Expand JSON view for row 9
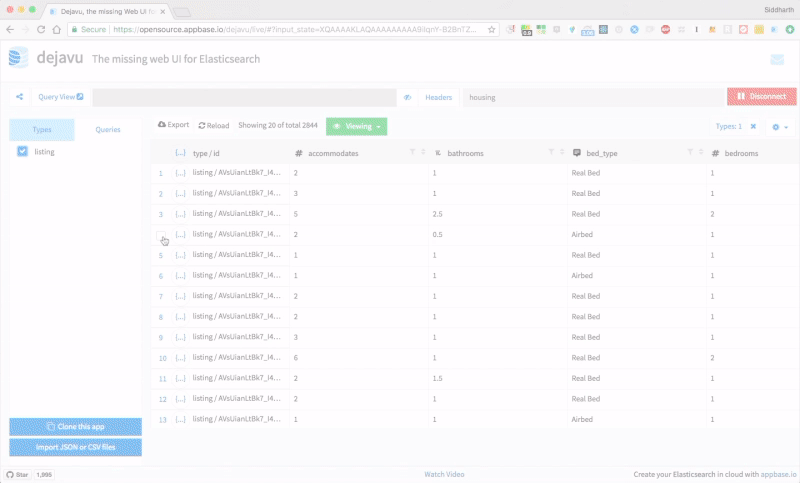The width and height of the screenshot is (800, 483). 180,337
